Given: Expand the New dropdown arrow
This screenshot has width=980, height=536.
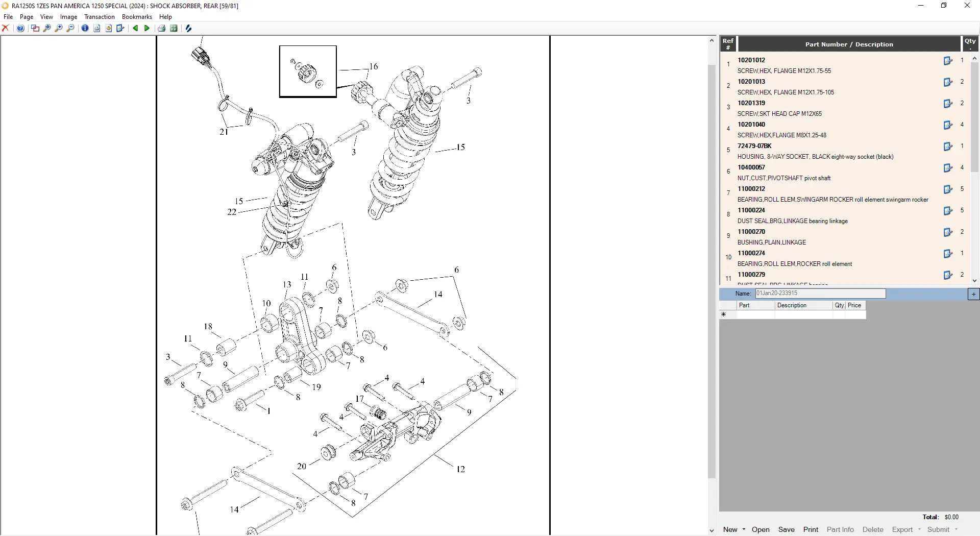Looking at the screenshot, I should click(x=744, y=529).
